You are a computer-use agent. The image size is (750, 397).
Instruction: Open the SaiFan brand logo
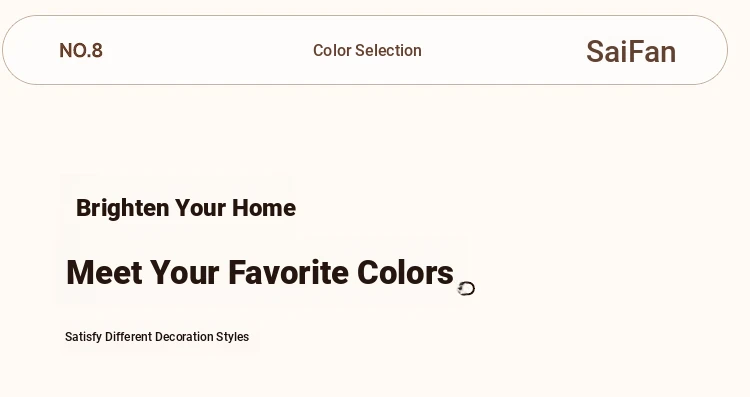coord(631,52)
